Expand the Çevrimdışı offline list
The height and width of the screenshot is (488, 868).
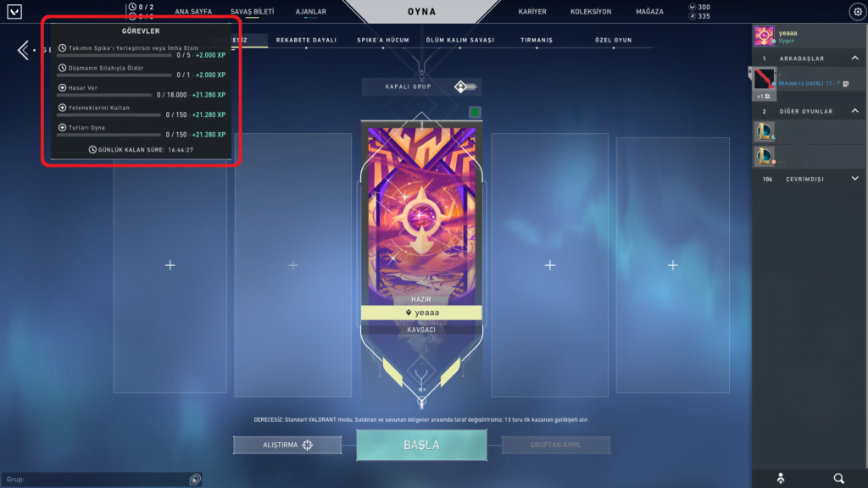(x=854, y=179)
